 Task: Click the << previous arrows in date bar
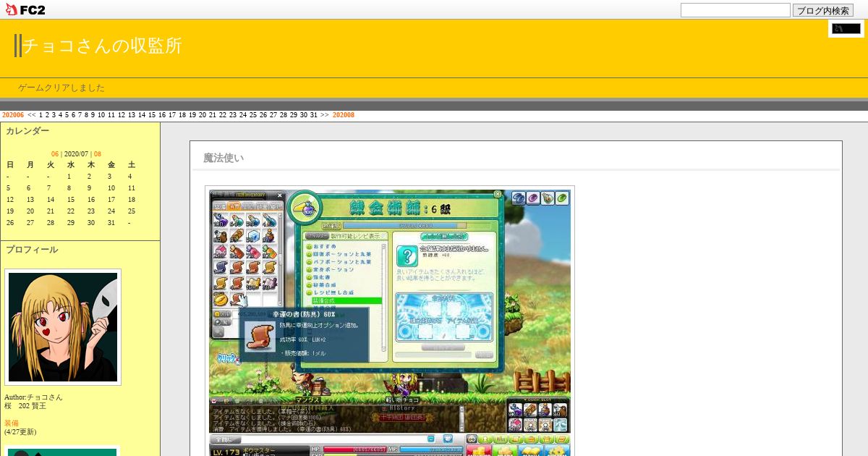(x=32, y=115)
